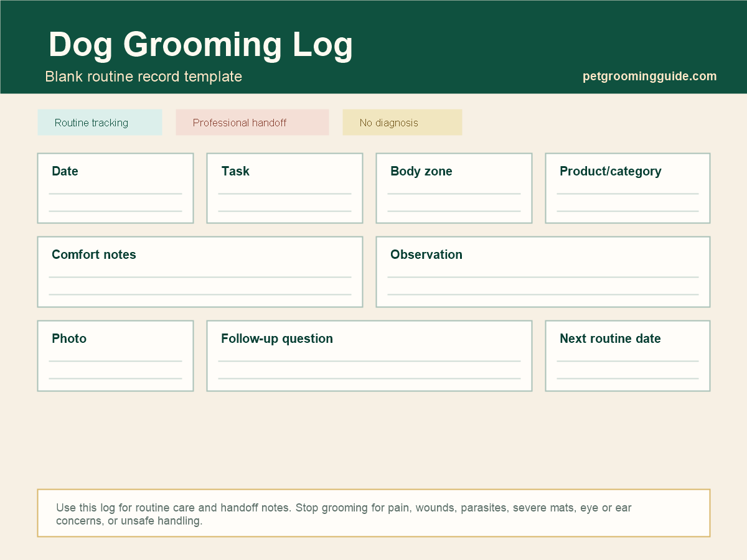Click the Dog Grooming Log title
The height and width of the screenshot is (560, 747).
[x=200, y=46]
